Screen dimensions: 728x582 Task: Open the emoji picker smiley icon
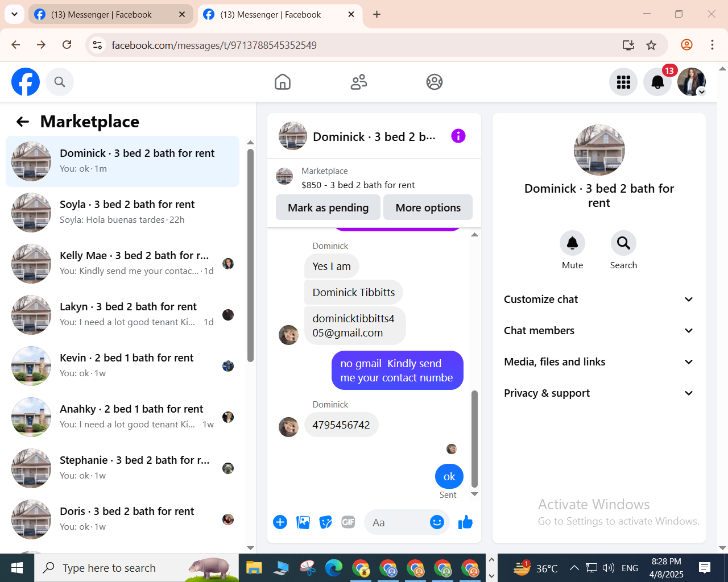437,522
